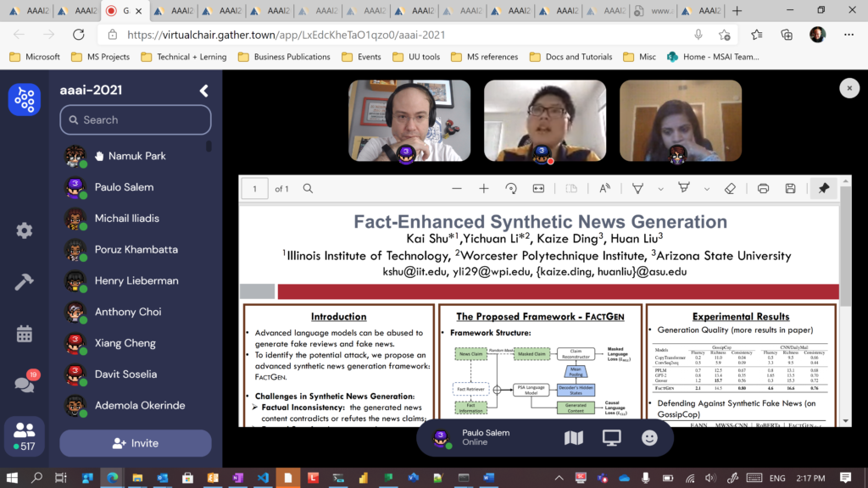
Task: Open the settings gear in sidebar
Action: [25, 230]
